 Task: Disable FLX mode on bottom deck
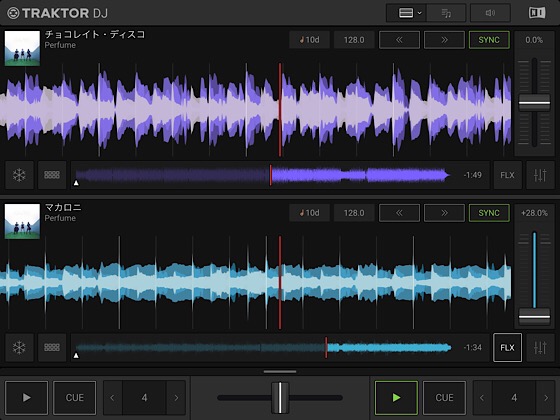pyautogui.click(x=508, y=348)
